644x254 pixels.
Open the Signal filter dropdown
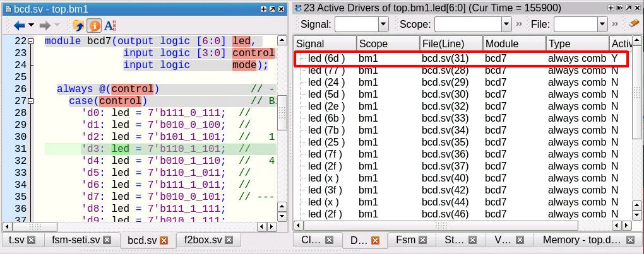click(383, 24)
